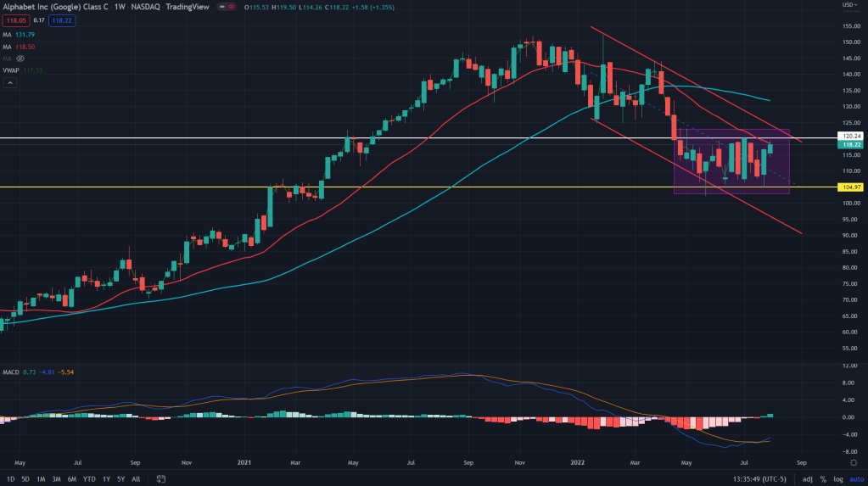Select the MACD indicator label
868x486 pixels.
pos(11,371)
